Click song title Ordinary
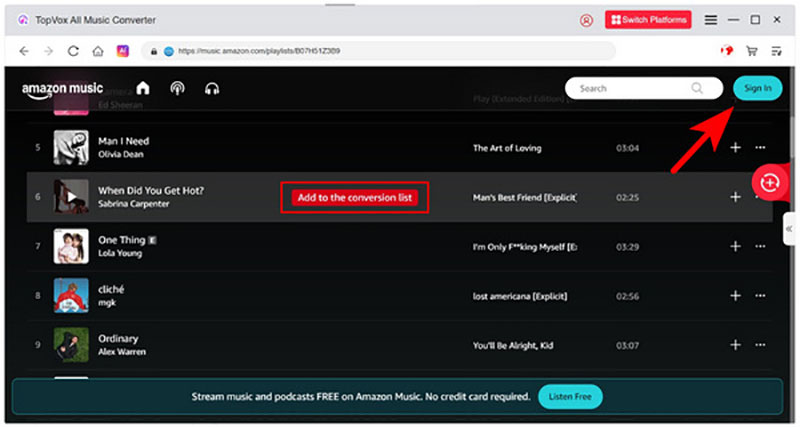 118,339
